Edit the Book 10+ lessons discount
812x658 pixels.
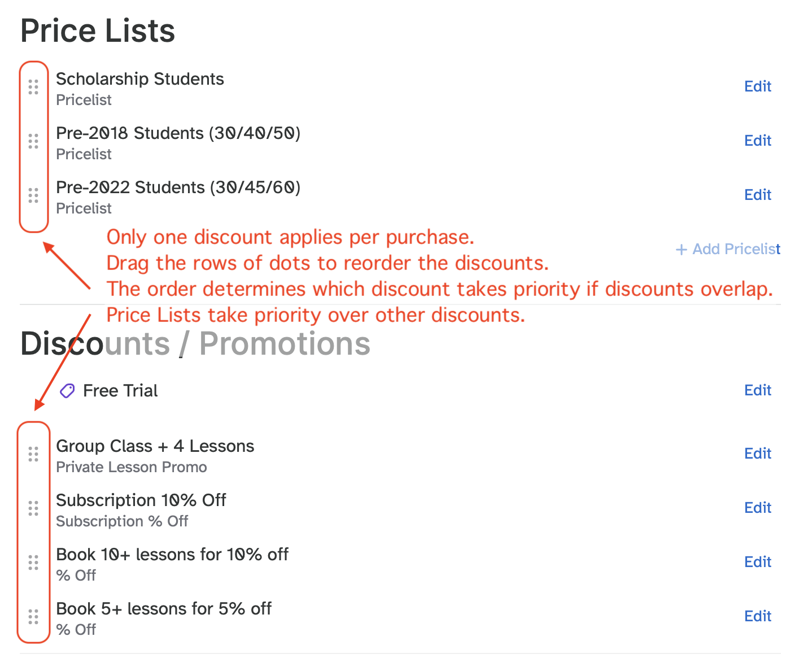tap(758, 561)
